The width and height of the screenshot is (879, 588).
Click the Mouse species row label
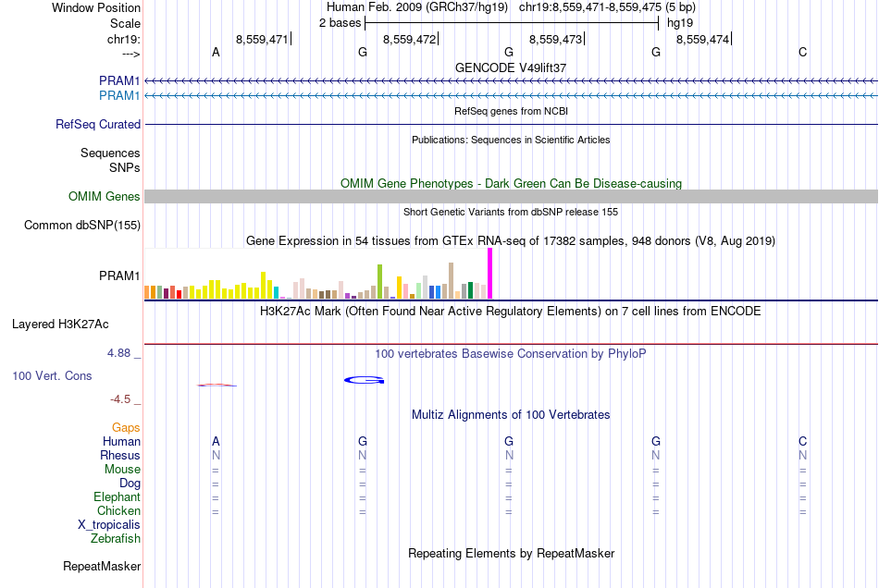122,470
